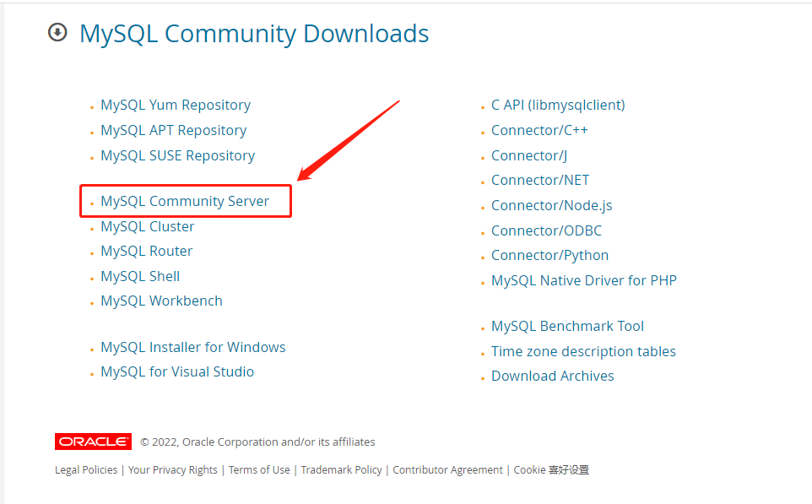Choose the Connector/Python link
The image size is (812, 504).
(550, 255)
